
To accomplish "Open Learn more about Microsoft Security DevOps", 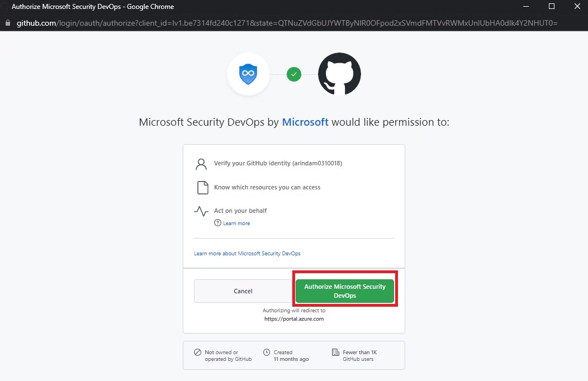I will tap(247, 254).
